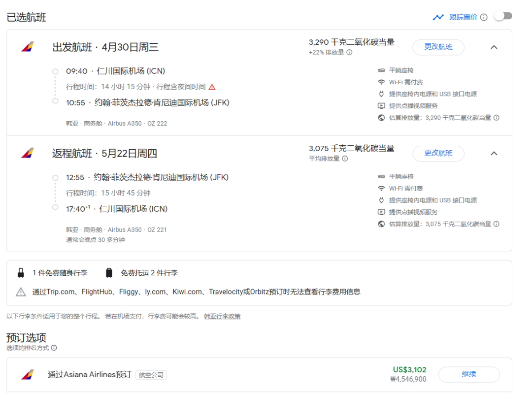Image resolution: width=532 pixels, height=393 pixels.
Task: Open info icon next to 跟踪票价
Action: [484, 17]
